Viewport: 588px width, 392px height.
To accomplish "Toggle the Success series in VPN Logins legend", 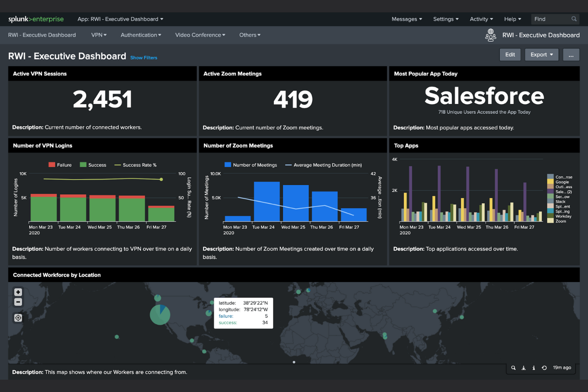I will (93, 164).
